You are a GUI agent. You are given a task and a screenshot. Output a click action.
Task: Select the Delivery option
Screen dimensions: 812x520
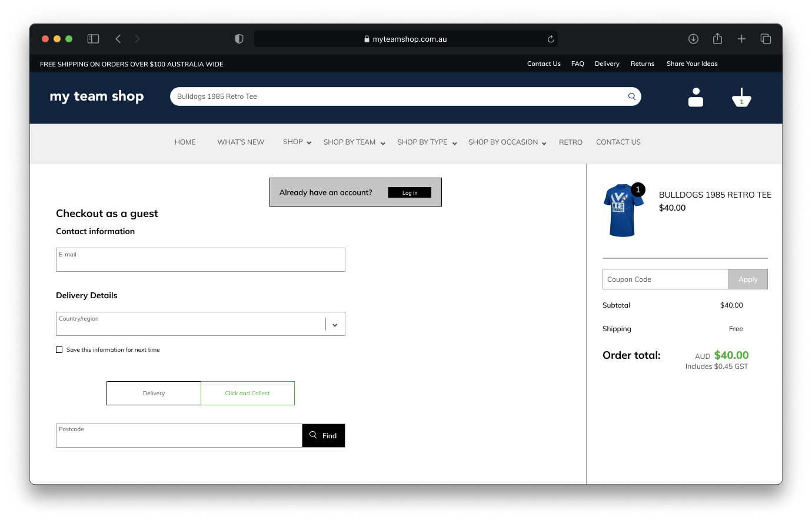point(154,393)
